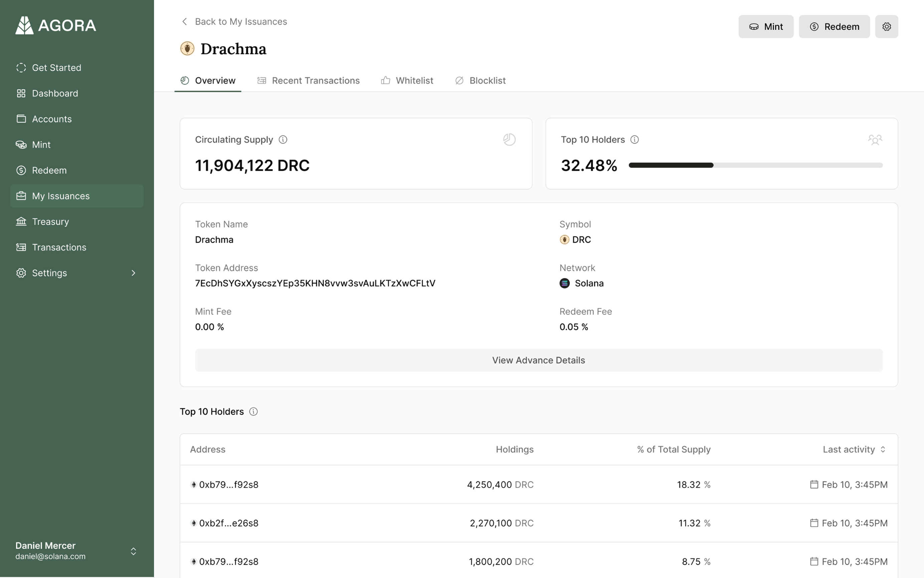Viewport: 924px width, 578px height.
Task: Sort by Last activity using the column chevron
Action: (x=884, y=449)
